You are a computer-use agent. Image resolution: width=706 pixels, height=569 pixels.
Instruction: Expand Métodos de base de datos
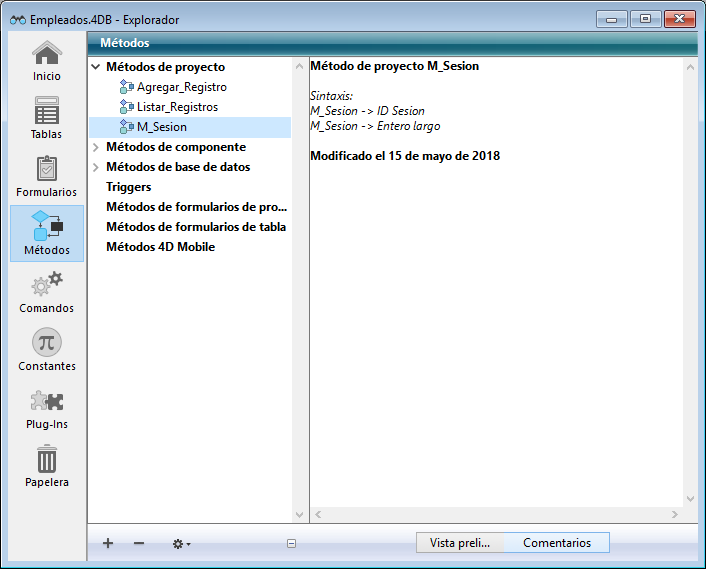pos(96,167)
